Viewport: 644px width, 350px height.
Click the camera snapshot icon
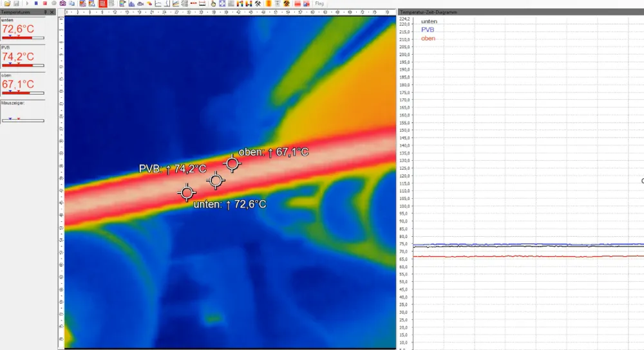pos(62,4)
